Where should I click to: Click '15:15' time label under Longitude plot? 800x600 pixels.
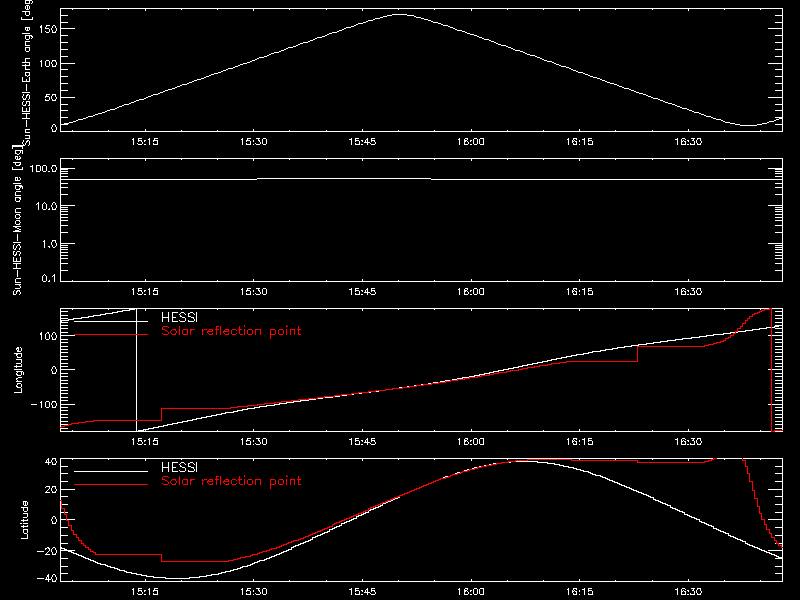[x=145, y=442]
